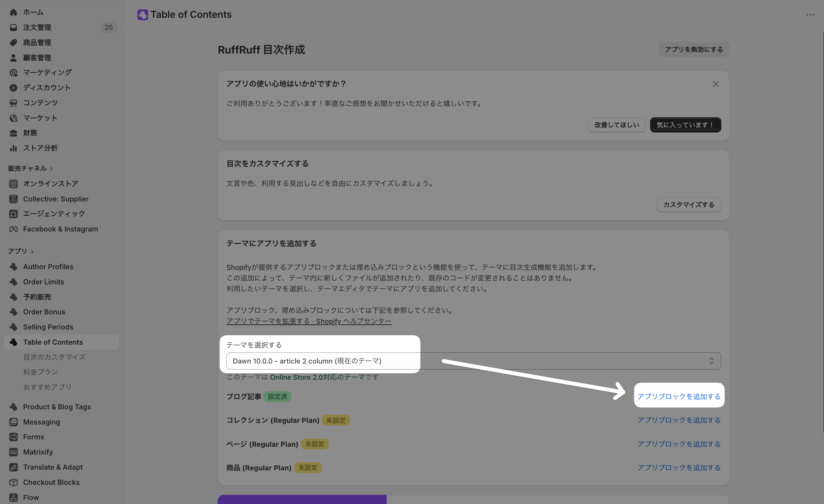Click the カスタマイズする button

tap(689, 205)
